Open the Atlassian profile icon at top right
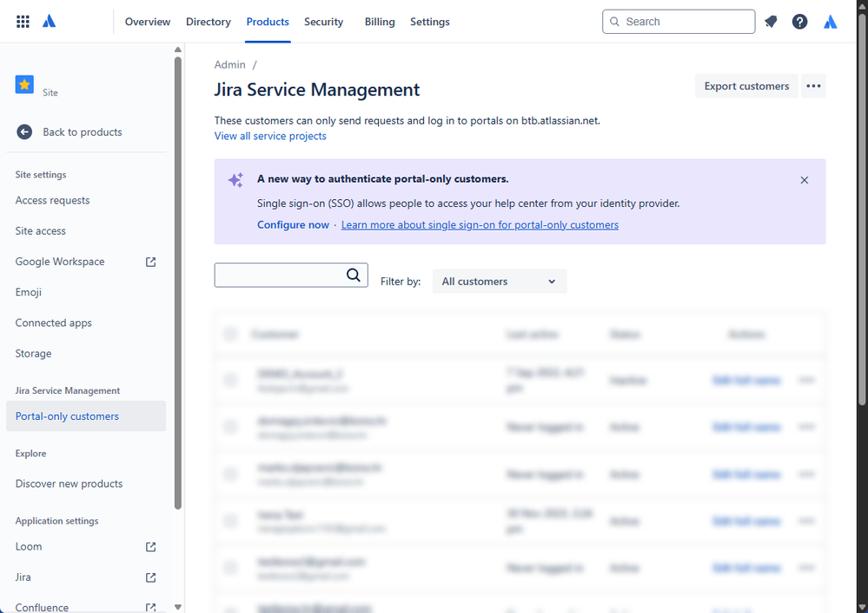Viewport: 868px width, 613px height. (x=830, y=22)
